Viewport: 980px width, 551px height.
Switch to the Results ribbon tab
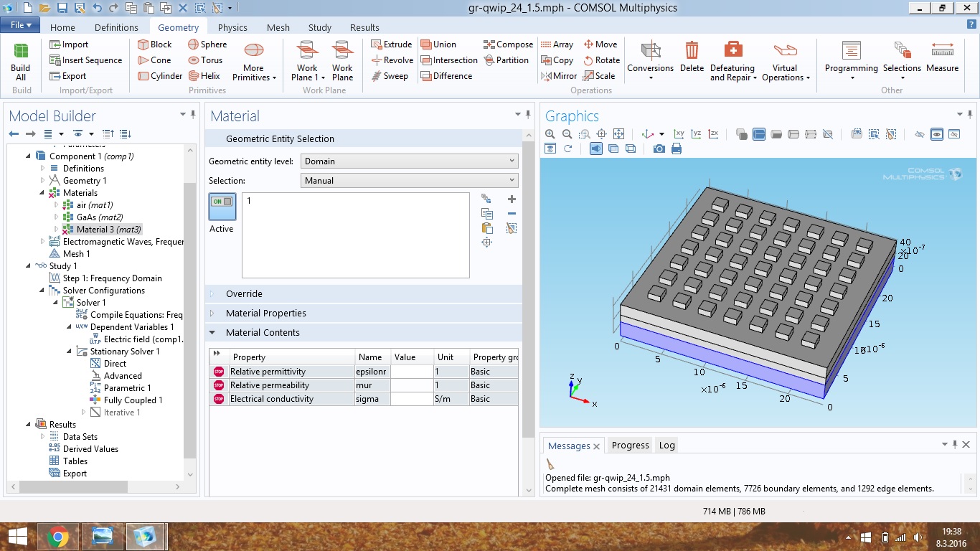click(364, 27)
